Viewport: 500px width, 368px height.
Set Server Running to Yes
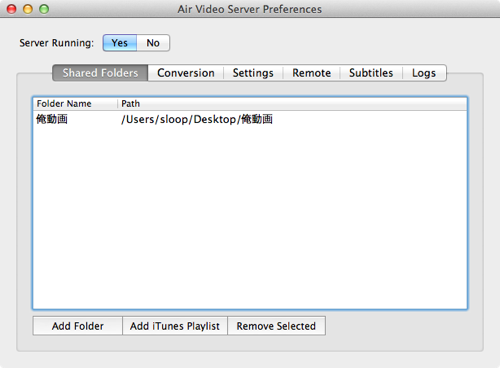pyautogui.click(x=120, y=43)
